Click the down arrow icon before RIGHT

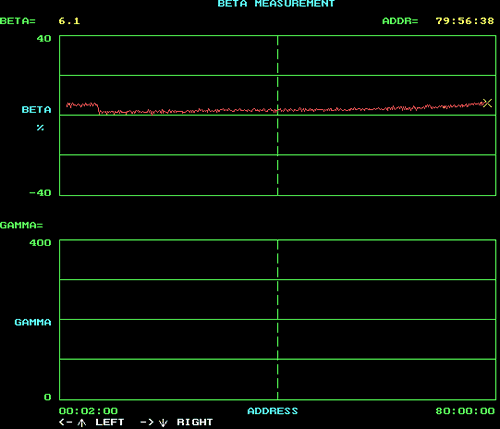(163, 423)
